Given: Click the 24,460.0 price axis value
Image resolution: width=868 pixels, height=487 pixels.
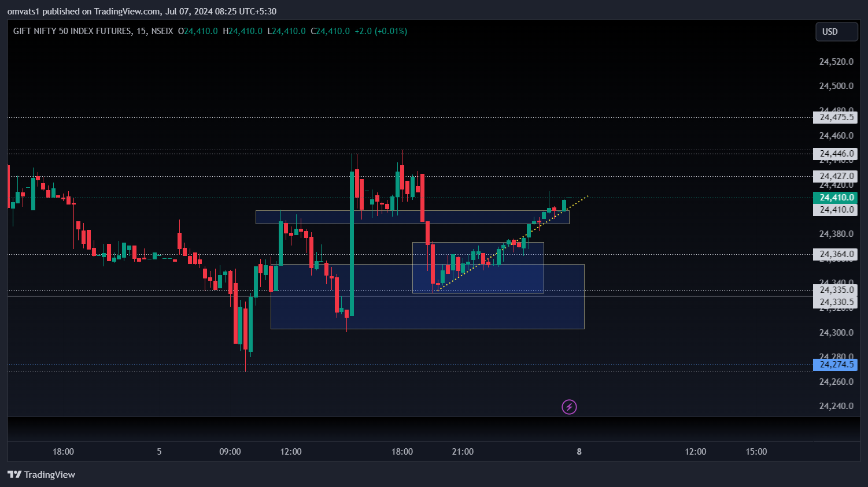Looking at the screenshot, I should pos(836,136).
